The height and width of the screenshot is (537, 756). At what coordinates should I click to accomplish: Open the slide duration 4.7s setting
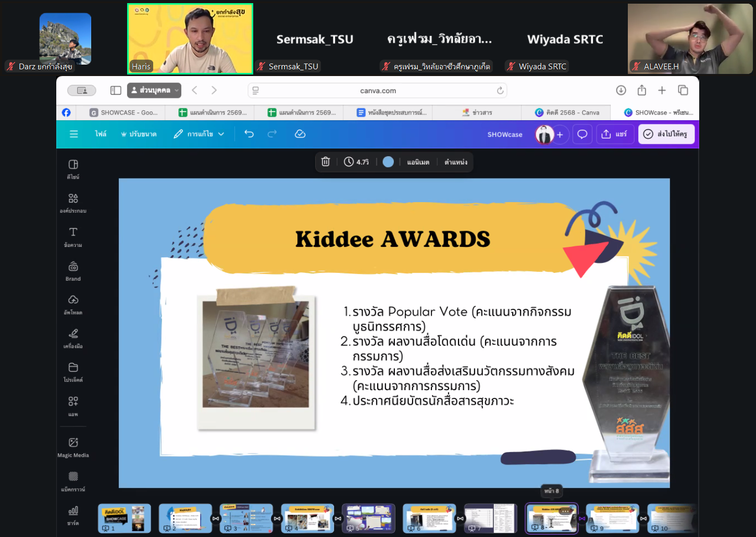click(356, 162)
